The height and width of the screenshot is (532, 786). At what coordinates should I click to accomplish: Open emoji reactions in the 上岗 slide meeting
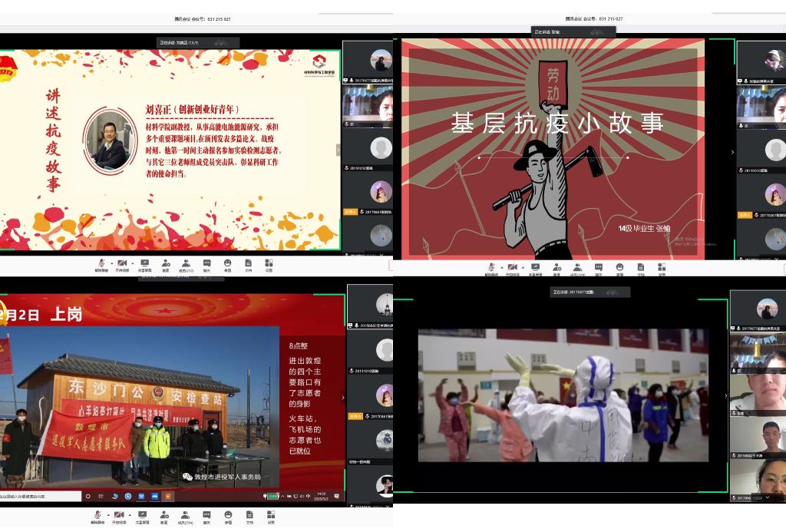click(x=228, y=517)
